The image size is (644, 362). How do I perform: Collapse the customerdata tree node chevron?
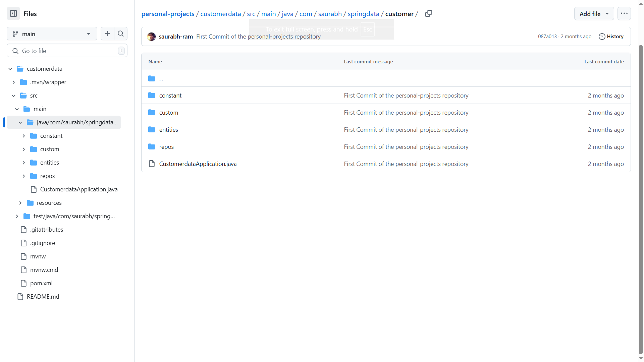[10, 69]
